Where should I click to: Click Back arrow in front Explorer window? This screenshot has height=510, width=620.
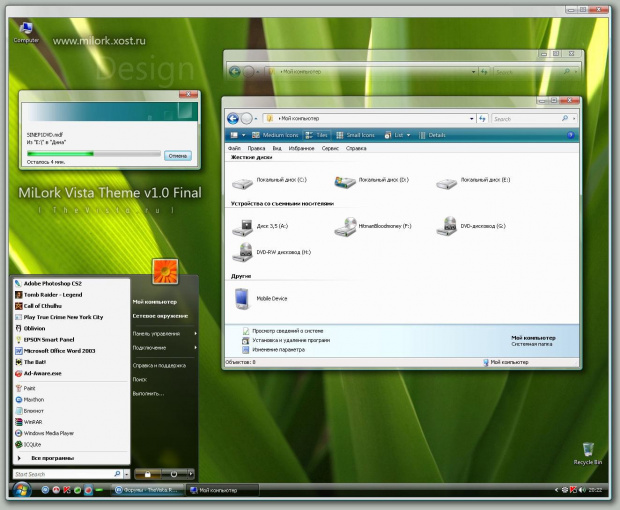tap(233, 118)
